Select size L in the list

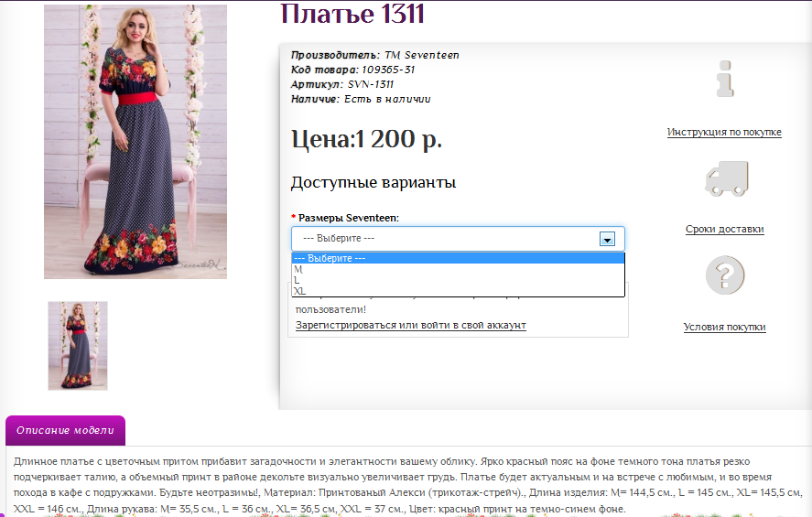[x=458, y=280]
